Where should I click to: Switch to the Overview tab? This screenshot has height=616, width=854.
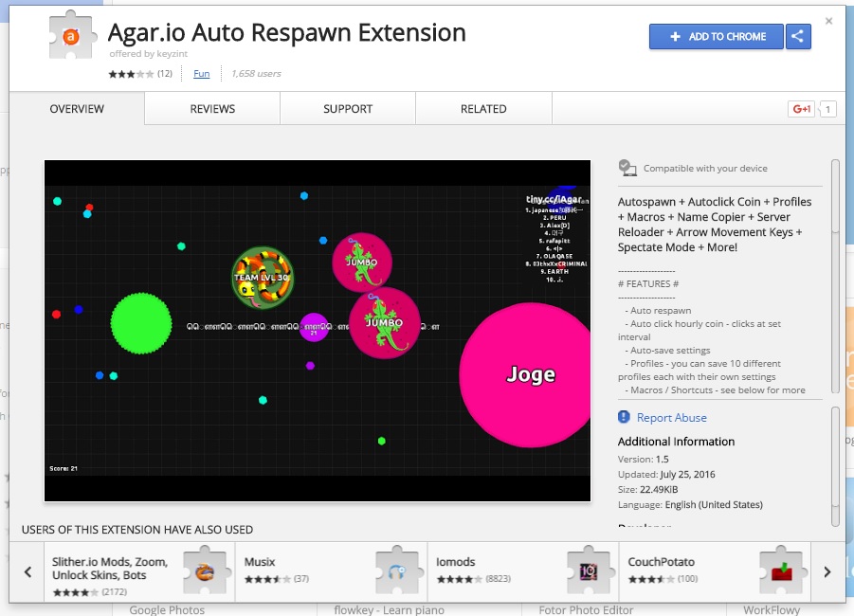[x=77, y=109]
